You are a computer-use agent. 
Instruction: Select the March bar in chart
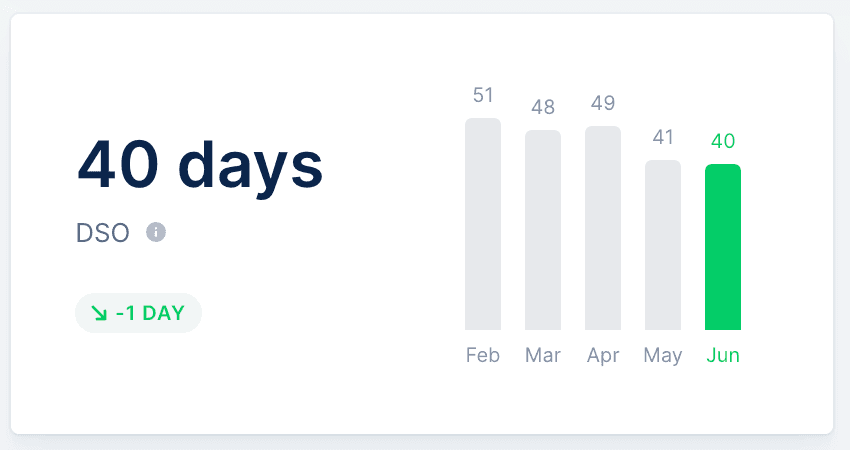coord(543,230)
